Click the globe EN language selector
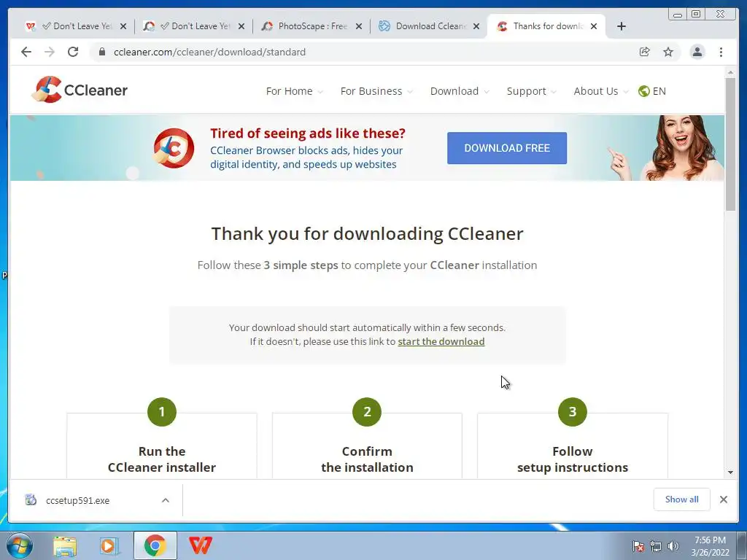747x560 pixels. click(x=652, y=91)
